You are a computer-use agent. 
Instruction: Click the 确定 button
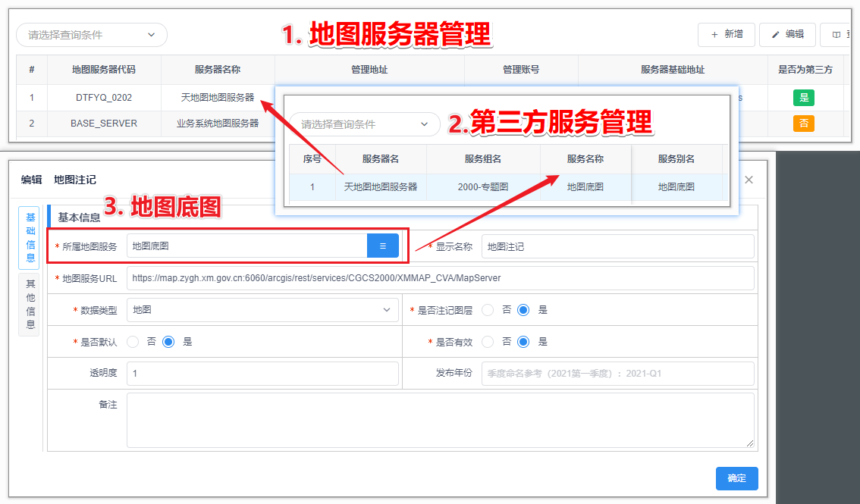click(x=736, y=478)
